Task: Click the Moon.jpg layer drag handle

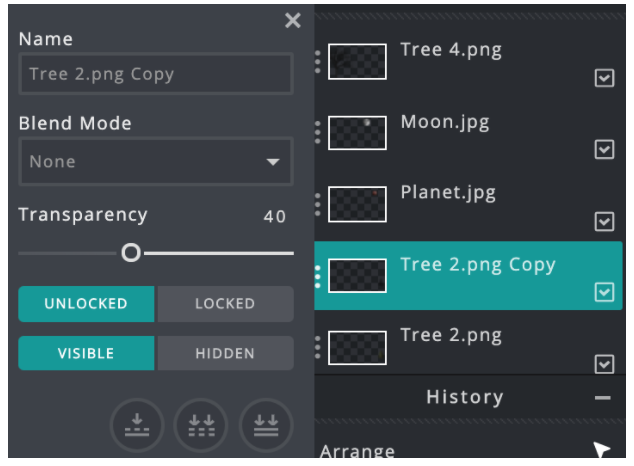Action: [x=318, y=132]
